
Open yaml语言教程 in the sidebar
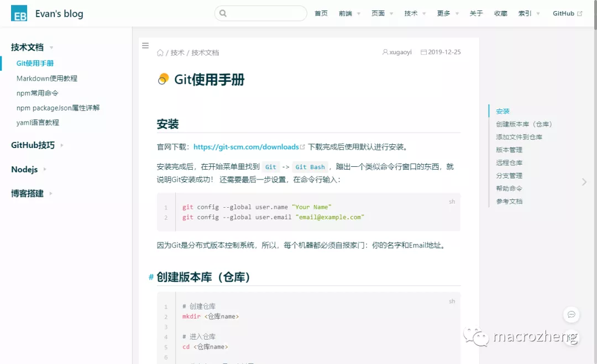[38, 123]
